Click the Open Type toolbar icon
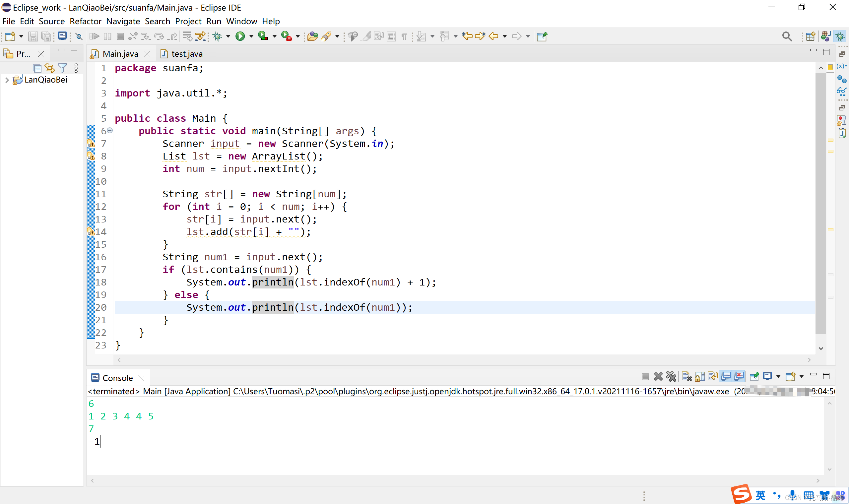Viewport: 849px width, 504px height. 312,36
